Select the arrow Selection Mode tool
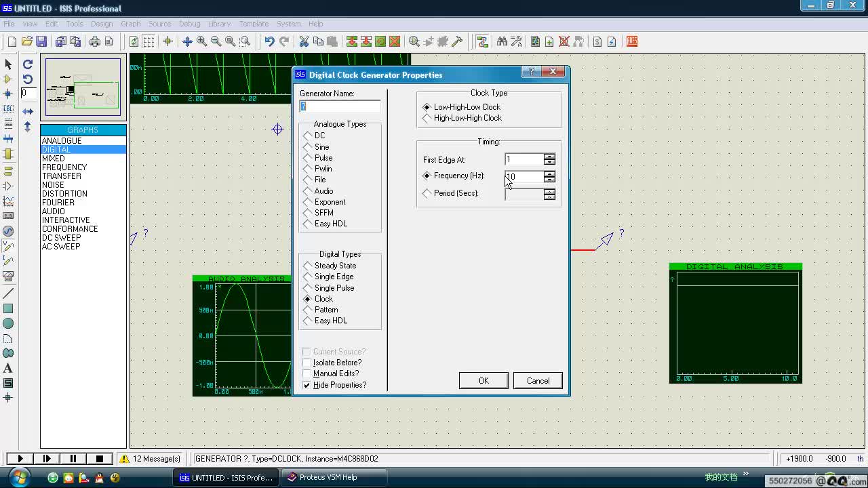 pyautogui.click(x=8, y=64)
